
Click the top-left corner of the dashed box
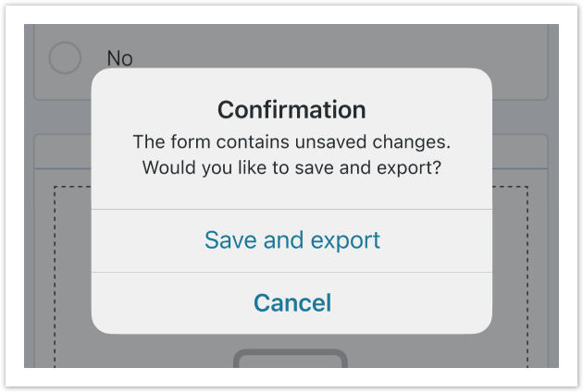click(55, 188)
